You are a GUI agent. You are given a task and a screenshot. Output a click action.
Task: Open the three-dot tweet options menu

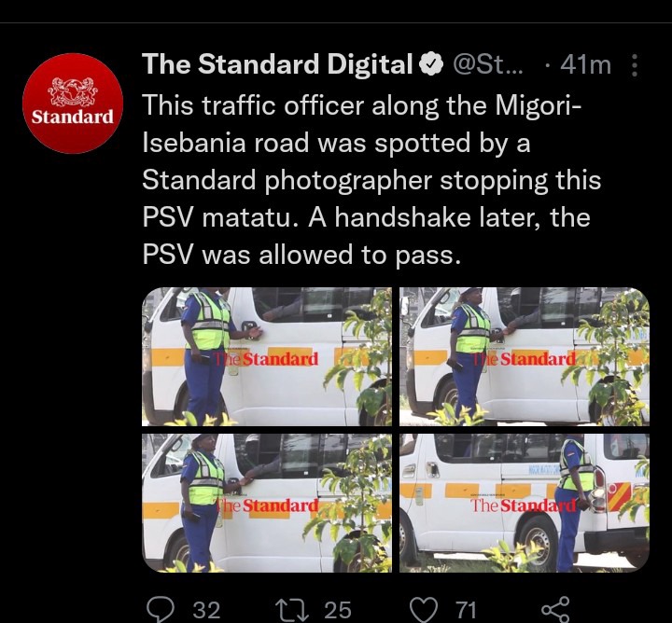click(635, 65)
